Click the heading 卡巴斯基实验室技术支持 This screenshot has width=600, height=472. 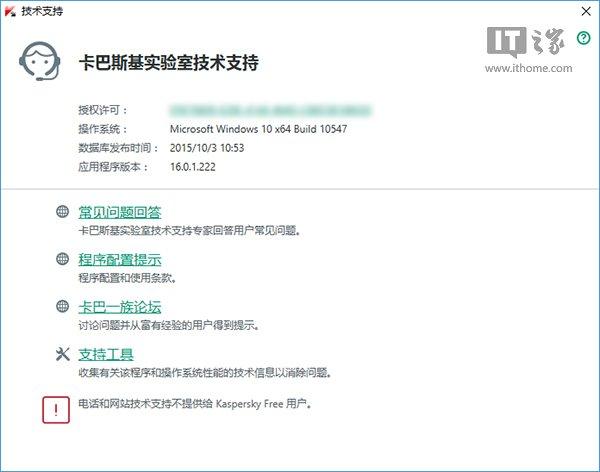169,62
